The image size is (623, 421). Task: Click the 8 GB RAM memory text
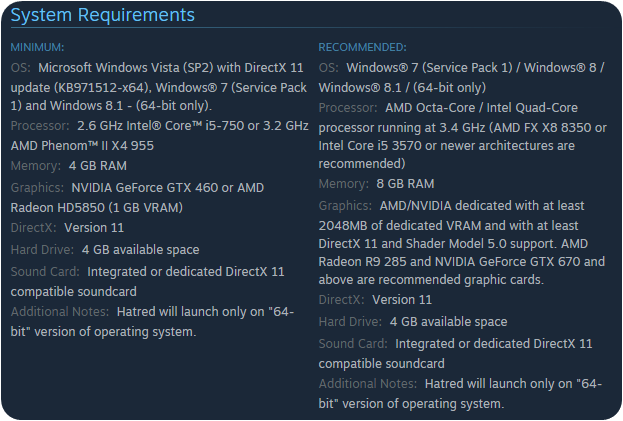point(405,184)
